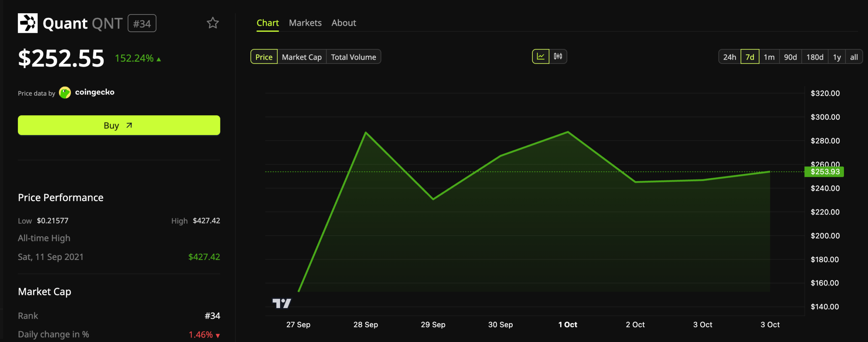Click the green Buy button

(119, 125)
